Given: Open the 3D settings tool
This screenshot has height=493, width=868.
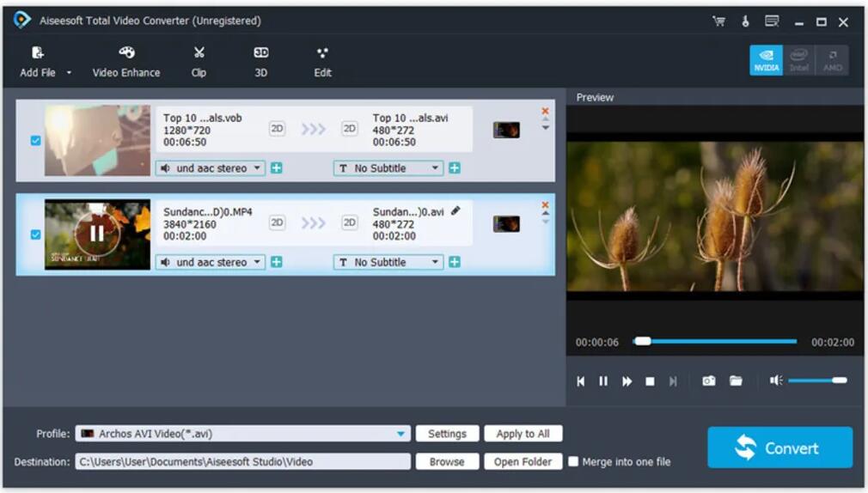Looking at the screenshot, I should [260, 62].
